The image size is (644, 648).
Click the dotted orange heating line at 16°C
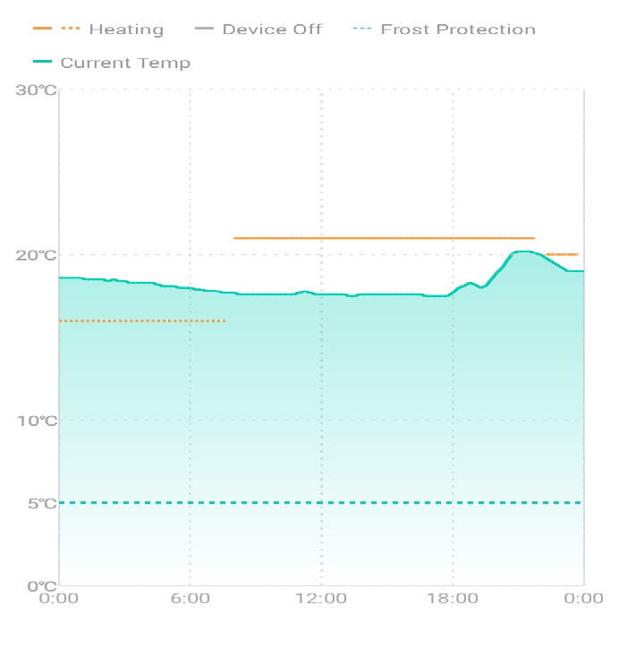point(141,320)
